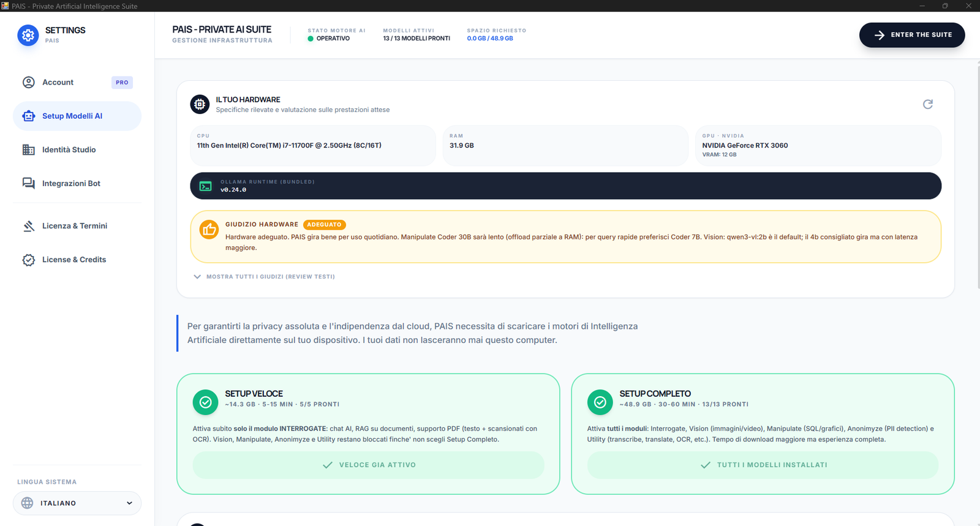Click the 'PAIS - Private AI Suite' header title
Viewport: 980px width, 526px height.
(222, 29)
